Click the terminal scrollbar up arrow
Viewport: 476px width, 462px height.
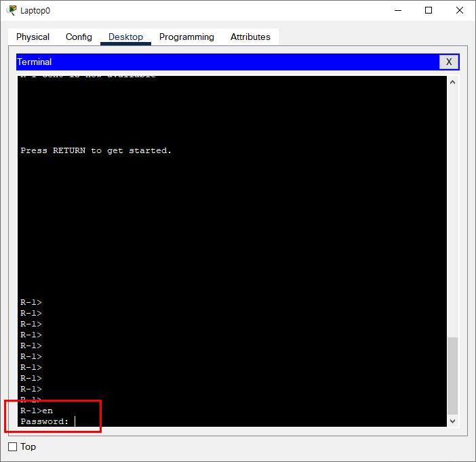(x=452, y=82)
